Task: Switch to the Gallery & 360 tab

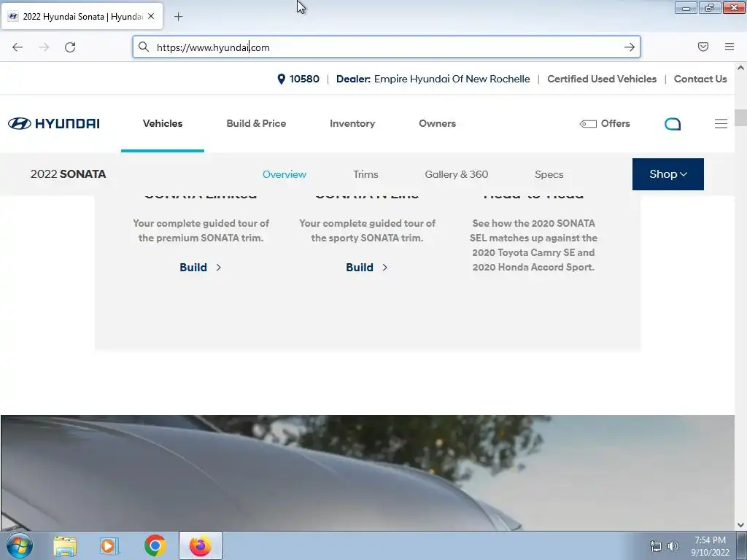Action: tap(457, 174)
